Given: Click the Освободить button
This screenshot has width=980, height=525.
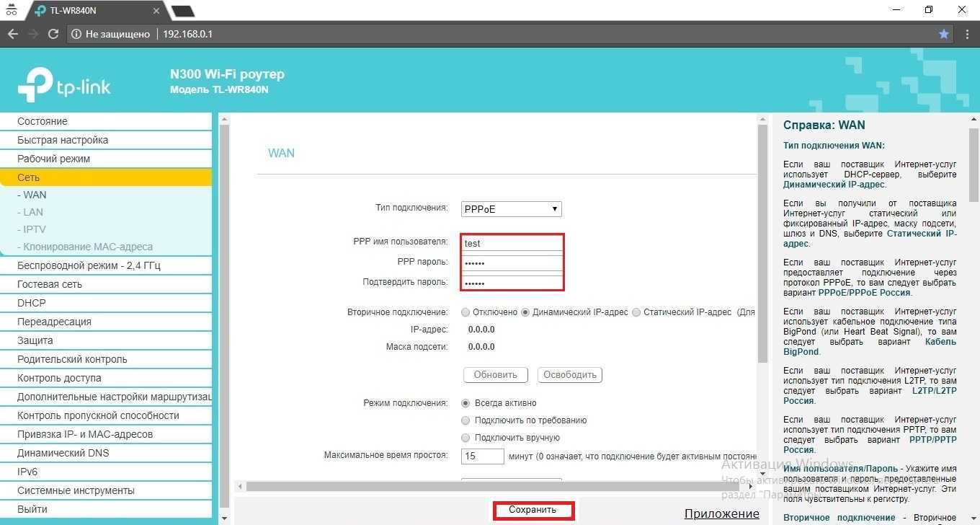Looking at the screenshot, I should coord(570,375).
